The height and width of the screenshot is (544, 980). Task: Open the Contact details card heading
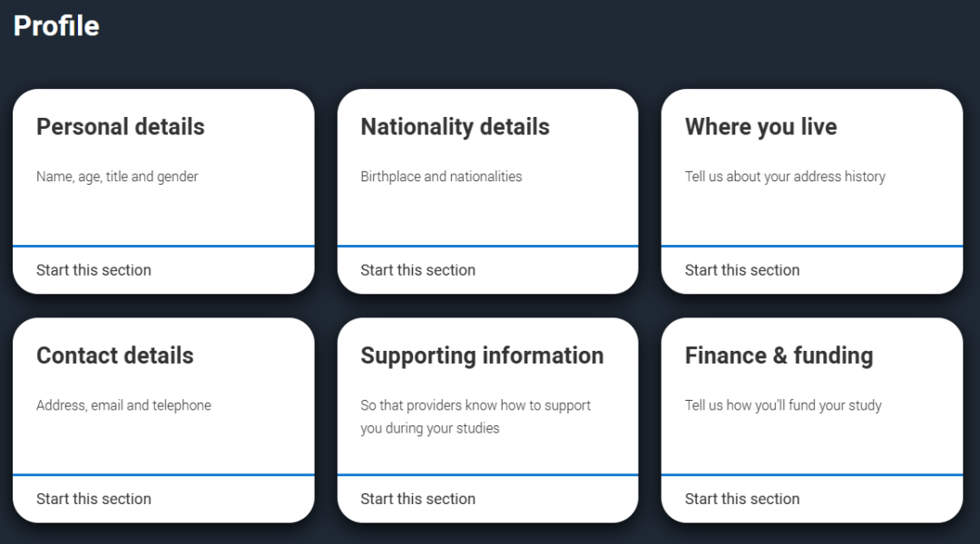point(115,355)
